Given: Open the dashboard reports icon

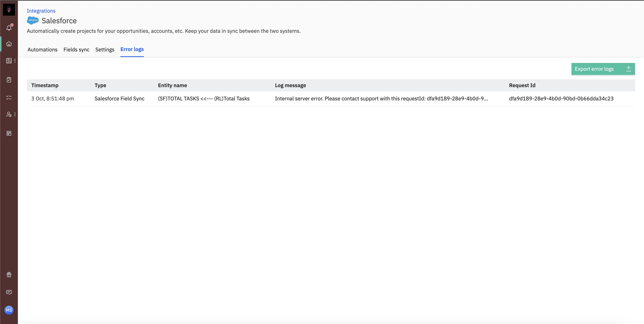Looking at the screenshot, I should pyautogui.click(x=9, y=61).
